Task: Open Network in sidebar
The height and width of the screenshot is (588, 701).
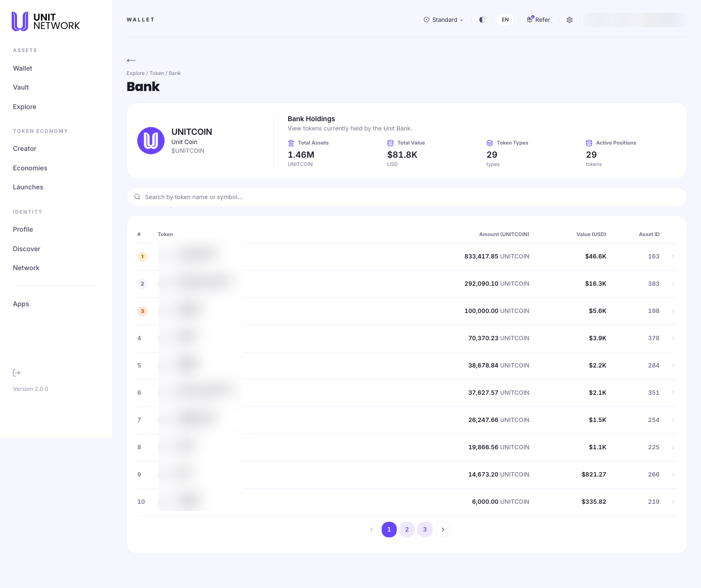Action: click(x=26, y=268)
